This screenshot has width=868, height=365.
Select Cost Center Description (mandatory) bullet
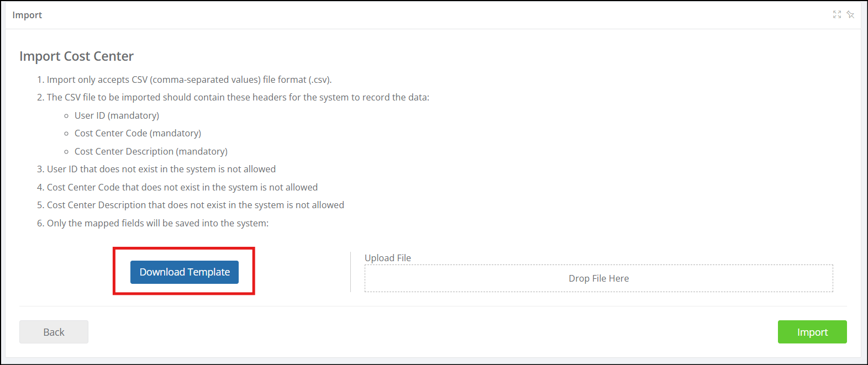151,151
